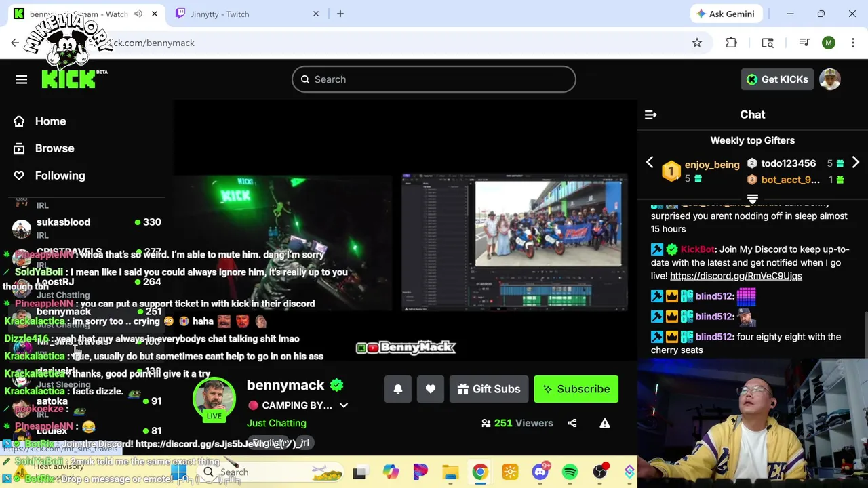Collapse the chat panel with the arrow icon
This screenshot has width=868, height=488.
pos(650,115)
